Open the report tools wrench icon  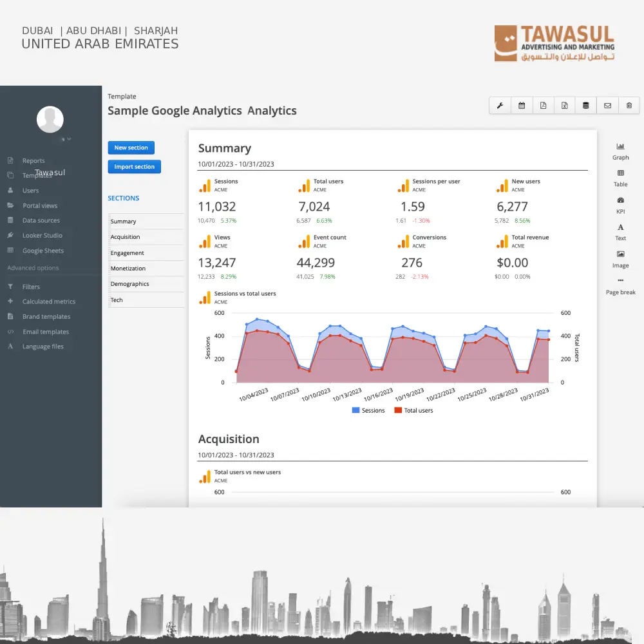pos(500,105)
